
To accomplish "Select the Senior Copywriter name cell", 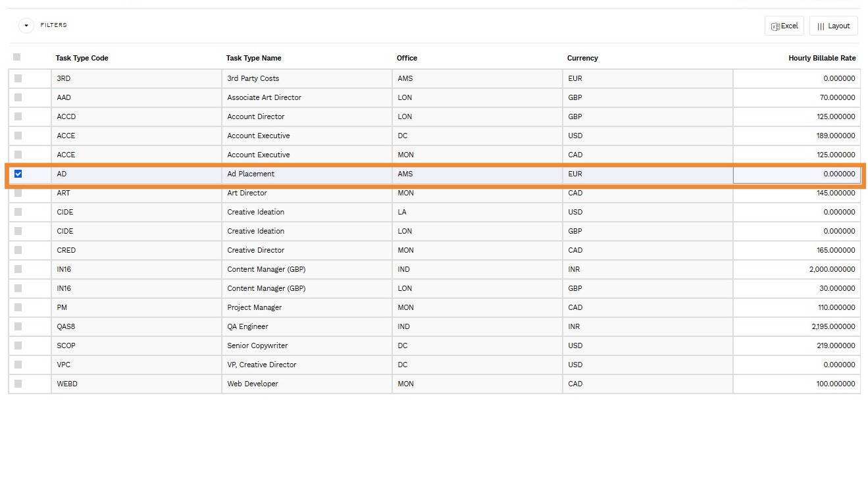I will tap(307, 345).
